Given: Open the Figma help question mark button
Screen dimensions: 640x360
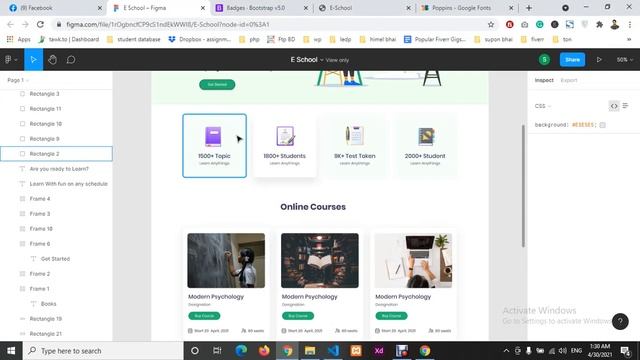Looking at the screenshot, I should point(620,322).
